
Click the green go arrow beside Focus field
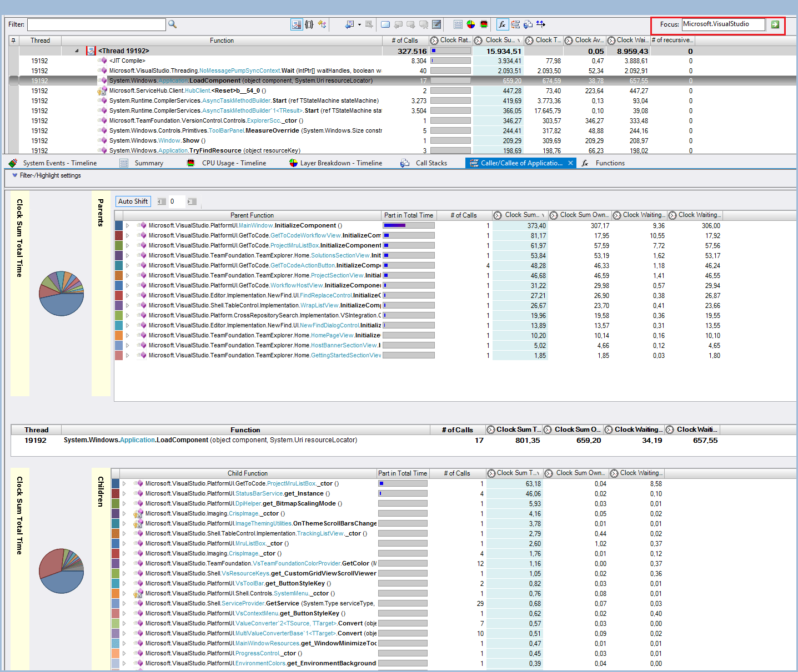tap(775, 24)
